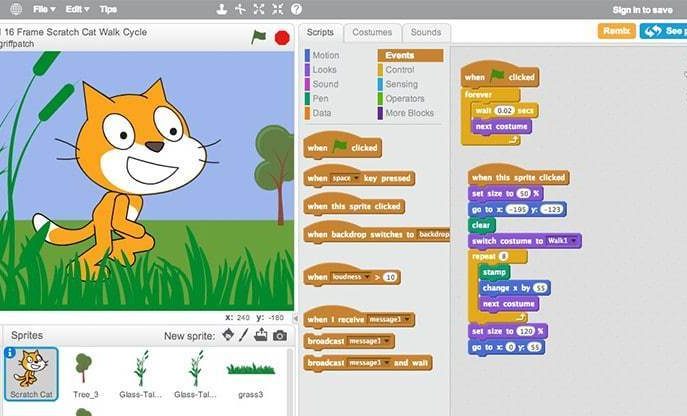Paint new sprite with brush icon
The width and height of the screenshot is (687, 416).
point(244,335)
